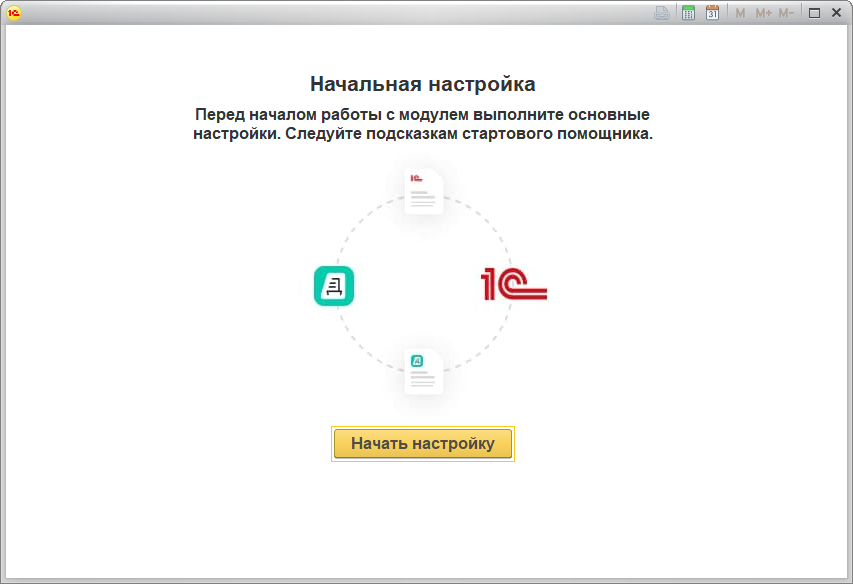Select the top document icon with 1C mark
853x584 pixels.
tap(423, 191)
